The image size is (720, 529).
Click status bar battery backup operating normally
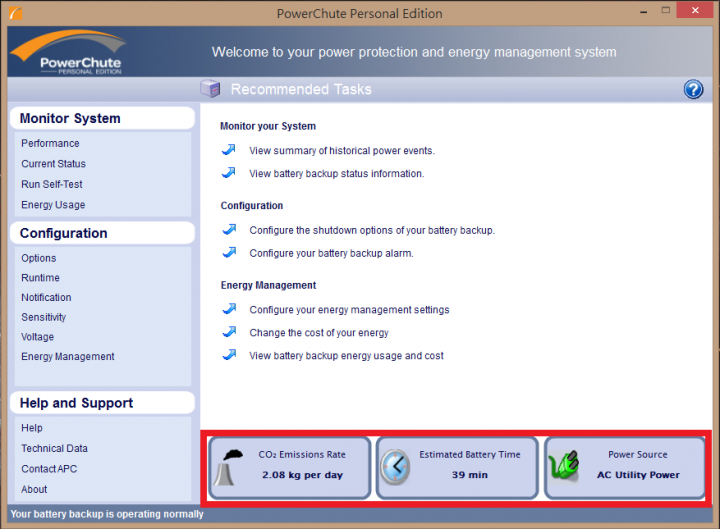pyautogui.click(x=107, y=514)
